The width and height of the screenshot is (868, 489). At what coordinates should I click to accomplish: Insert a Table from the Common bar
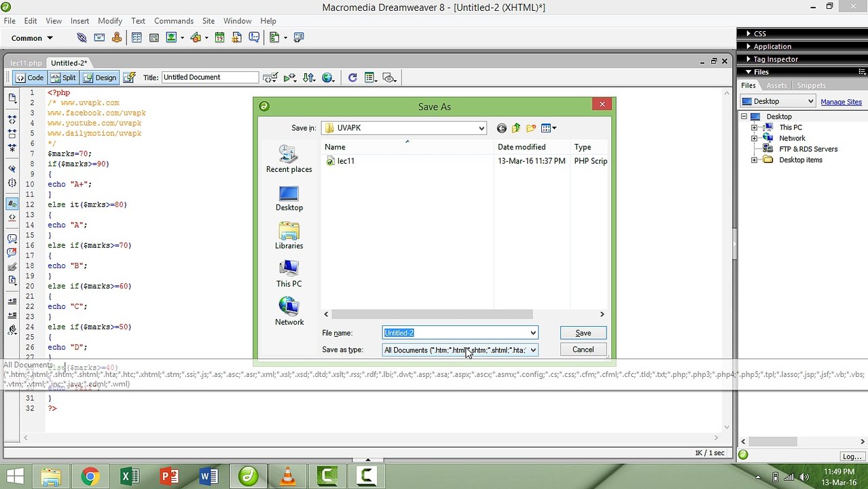coord(137,37)
